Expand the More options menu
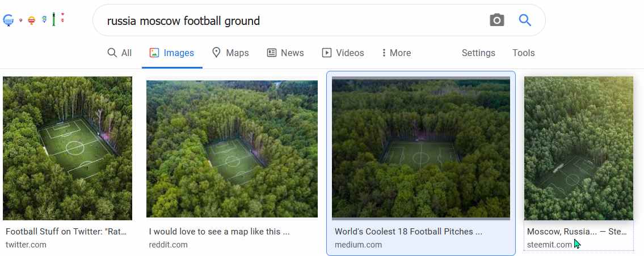Image resolution: width=644 pixels, height=256 pixels. point(397,53)
